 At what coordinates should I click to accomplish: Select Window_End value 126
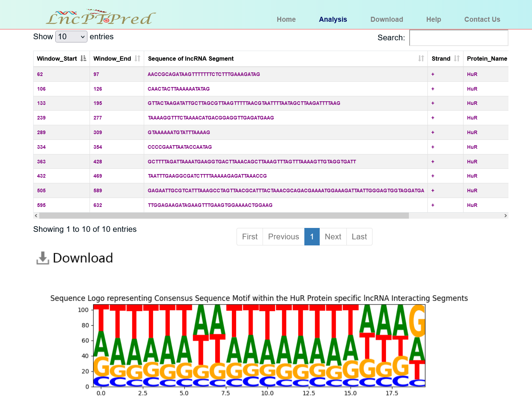pyautogui.click(x=98, y=89)
